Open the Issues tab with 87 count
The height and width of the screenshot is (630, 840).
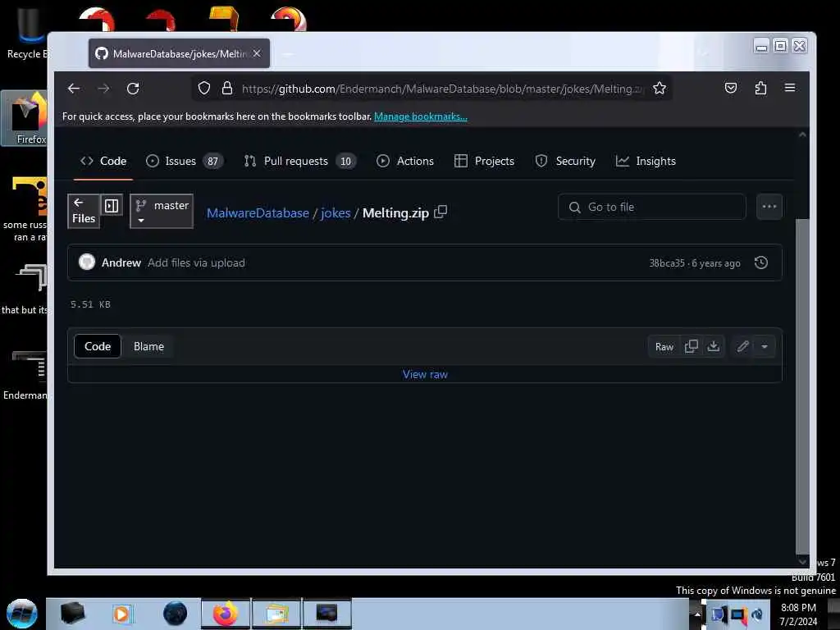point(185,161)
